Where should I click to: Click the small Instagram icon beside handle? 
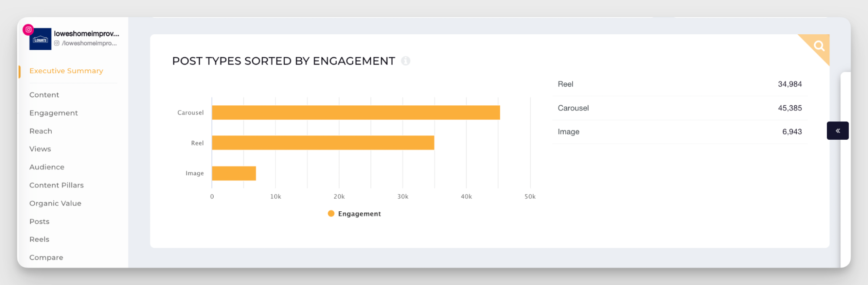click(x=57, y=43)
